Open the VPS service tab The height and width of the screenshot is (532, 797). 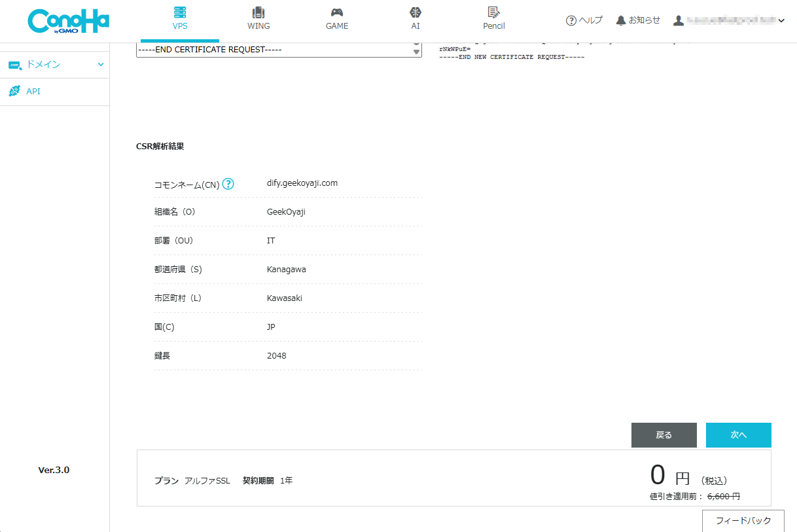coord(180,20)
